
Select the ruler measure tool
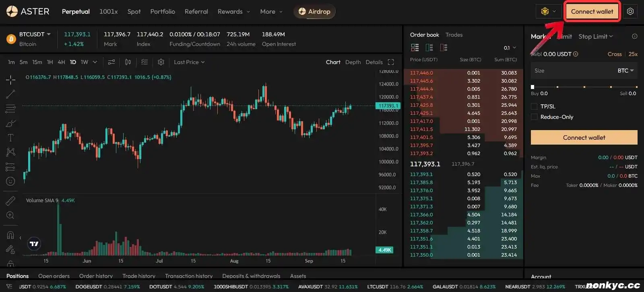(10, 200)
